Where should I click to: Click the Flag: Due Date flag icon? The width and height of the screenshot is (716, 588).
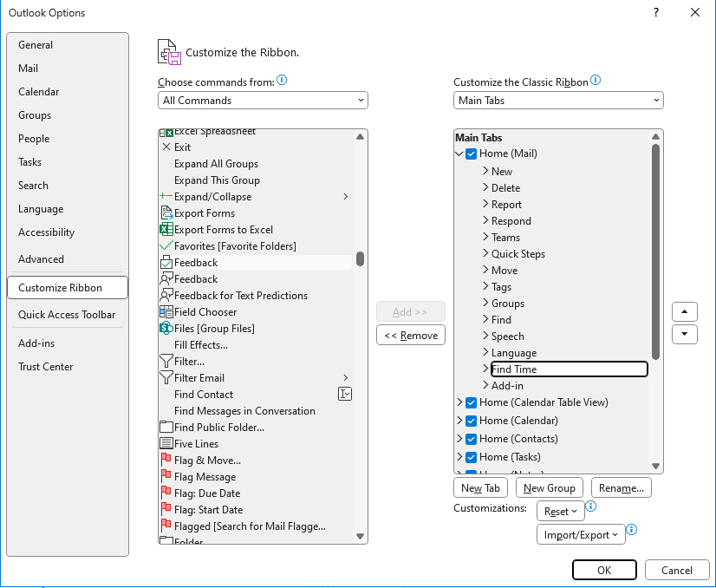click(166, 492)
